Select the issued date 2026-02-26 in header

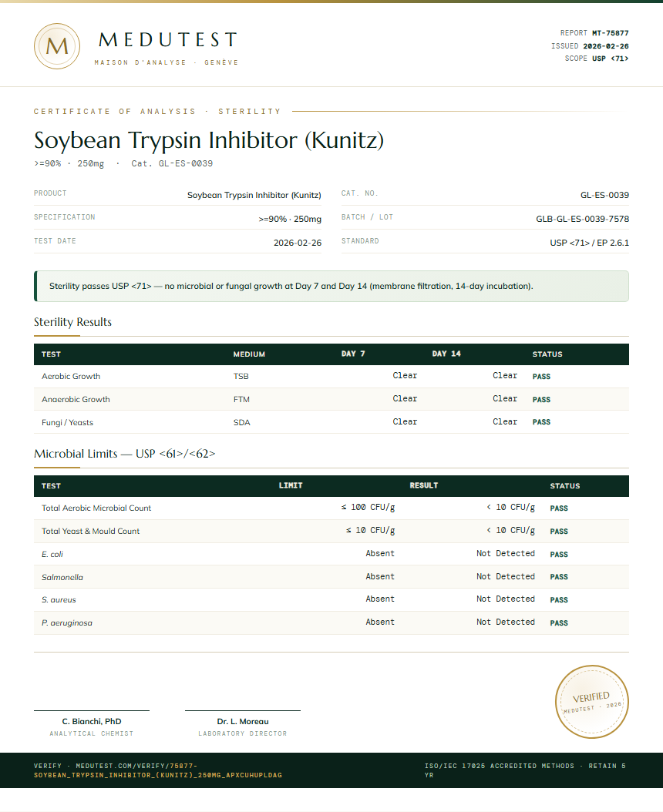(x=605, y=46)
